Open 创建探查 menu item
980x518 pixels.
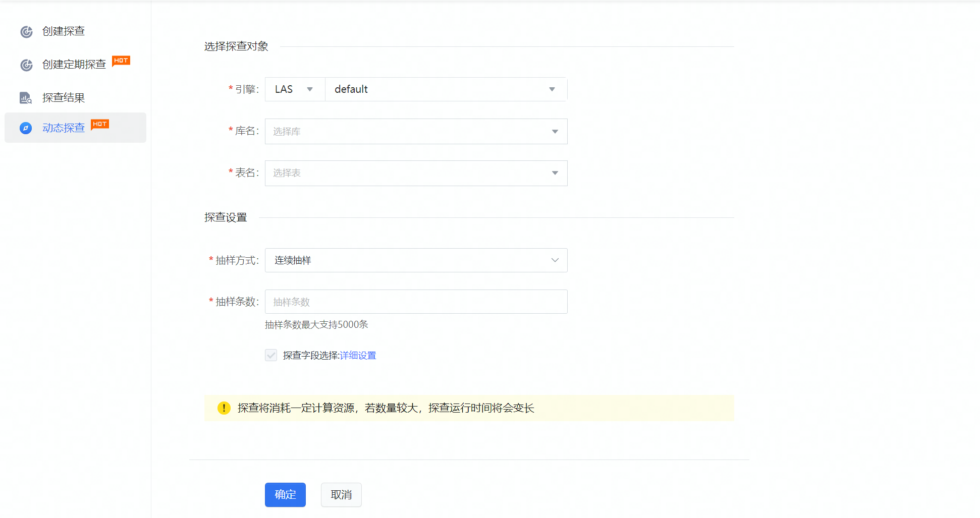pyautogui.click(x=64, y=31)
